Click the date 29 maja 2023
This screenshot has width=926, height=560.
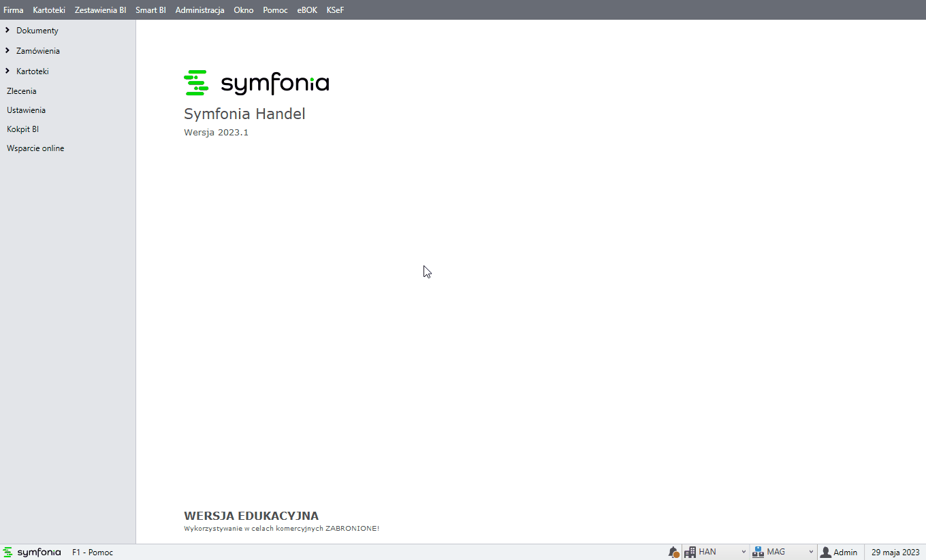(x=895, y=553)
